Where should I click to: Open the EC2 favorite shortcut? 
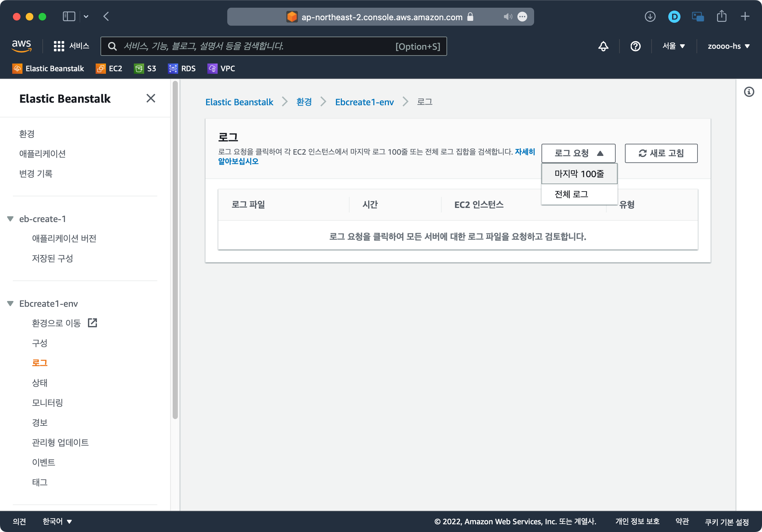(109, 69)
